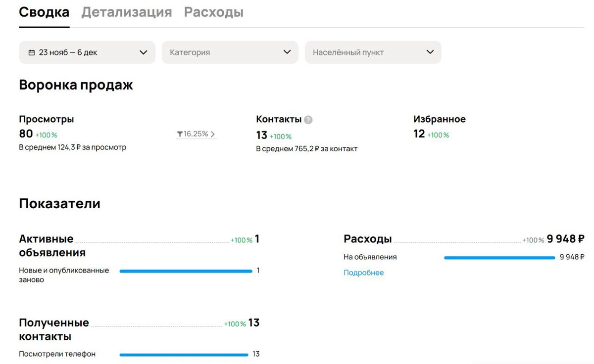This screenshot has width=594, height=364.
Task: Expand the Категория dropdown
Action: pyautogui.click(x=230, y=52)
